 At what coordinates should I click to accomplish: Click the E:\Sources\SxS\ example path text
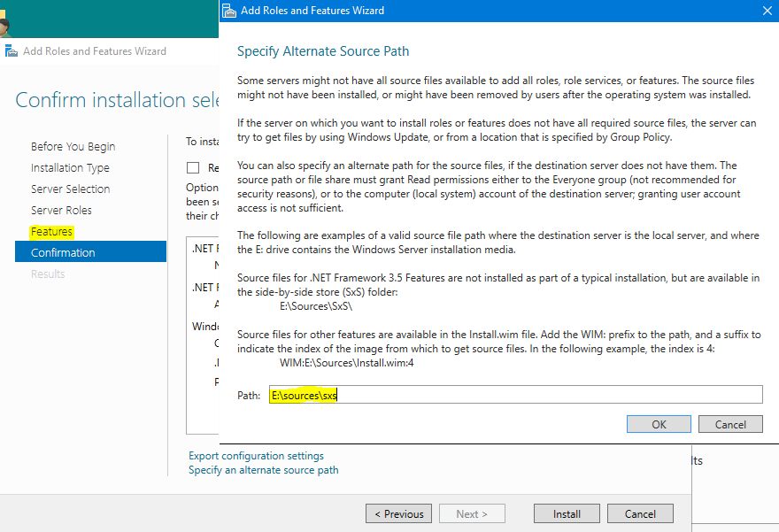click(x=316, y=306)
